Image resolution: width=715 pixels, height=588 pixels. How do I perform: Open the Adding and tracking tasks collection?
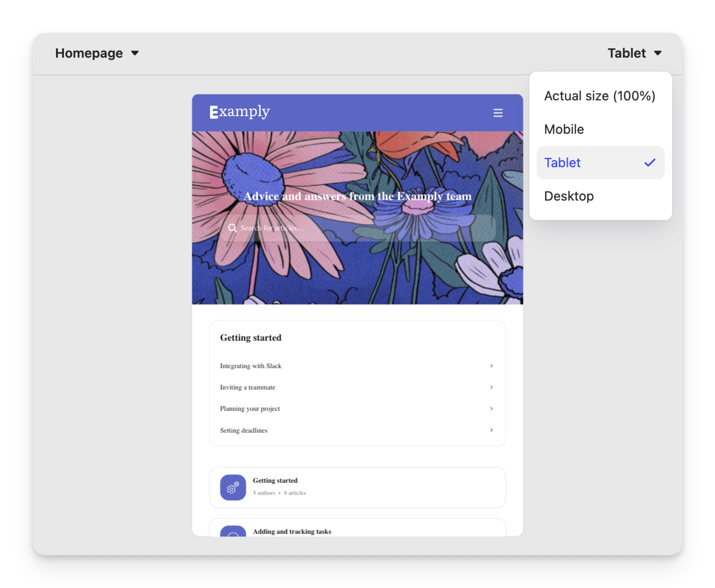[x=292, y=531]
